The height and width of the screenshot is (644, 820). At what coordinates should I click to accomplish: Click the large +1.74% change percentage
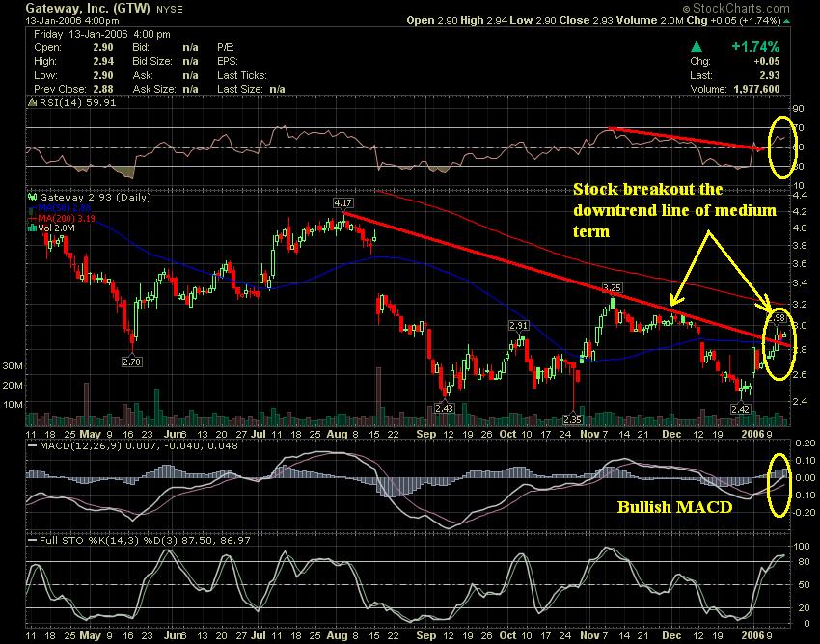[x=755, y=47]
